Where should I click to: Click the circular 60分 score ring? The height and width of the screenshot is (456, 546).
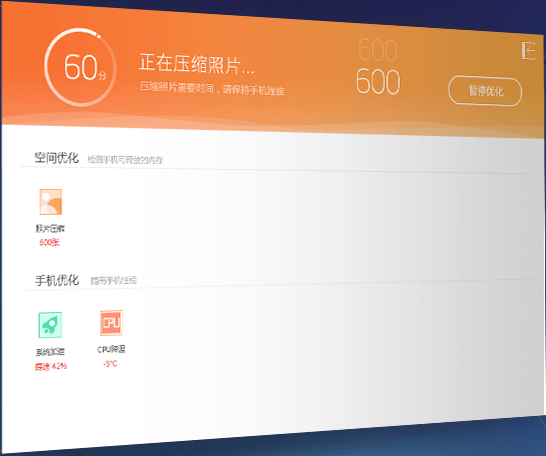coord(80,67)
